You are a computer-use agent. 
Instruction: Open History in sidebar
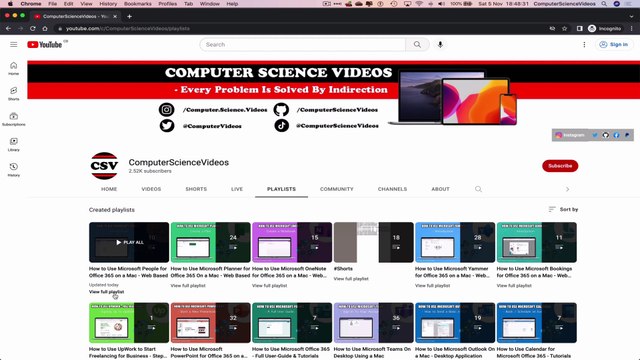tap(13, 170)
